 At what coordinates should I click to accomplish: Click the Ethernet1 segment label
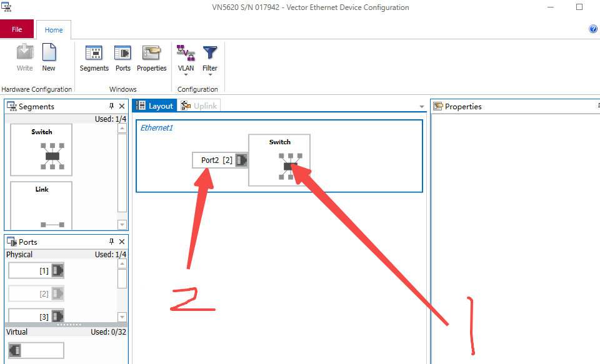[156, 128]
